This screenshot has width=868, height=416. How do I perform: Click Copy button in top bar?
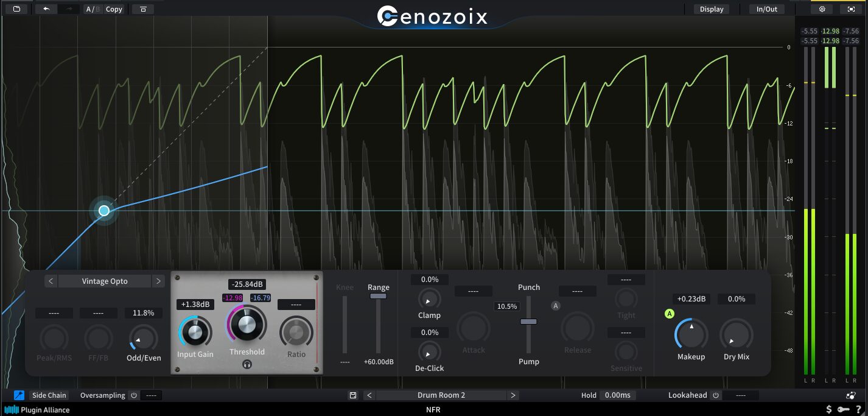114,9
